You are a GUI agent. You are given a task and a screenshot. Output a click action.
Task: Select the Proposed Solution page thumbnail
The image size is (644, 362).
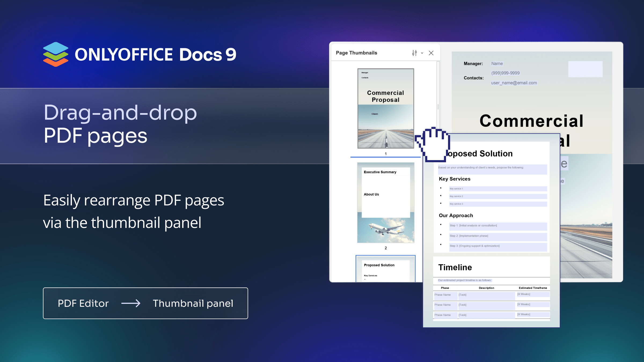386,269
